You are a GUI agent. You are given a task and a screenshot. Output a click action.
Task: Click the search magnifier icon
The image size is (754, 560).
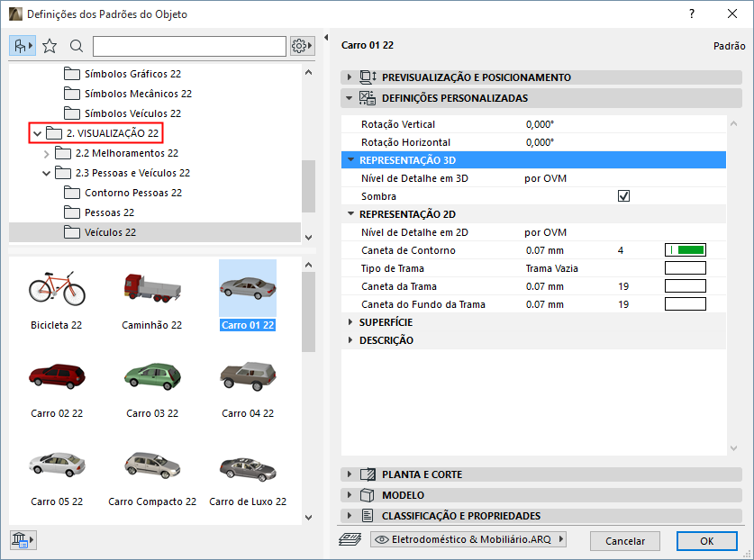77,46
